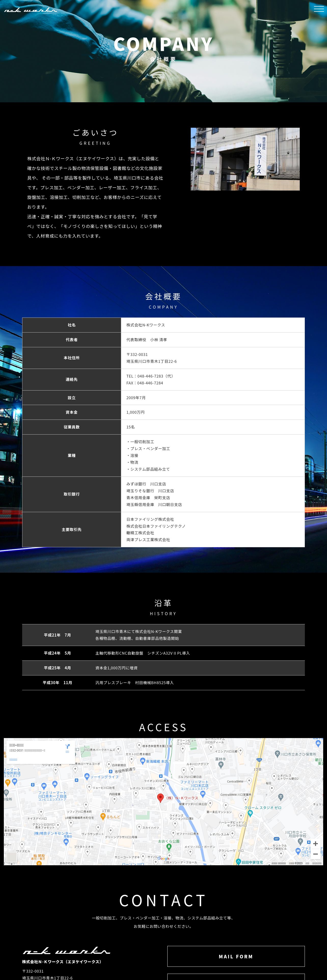This screenshot has width=327, height=980.
Task: Click the 薬林寺 temple marker
Action: pos(221,764)
